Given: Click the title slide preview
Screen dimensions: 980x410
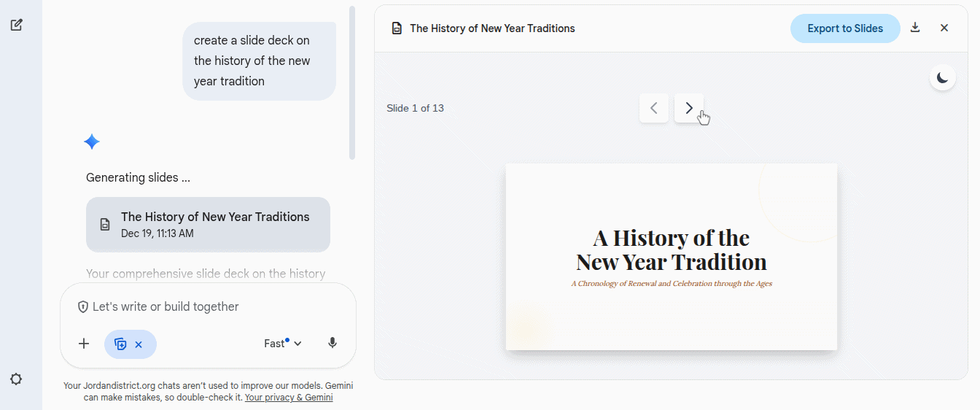Looking at the screenshot, I should 671,257.
